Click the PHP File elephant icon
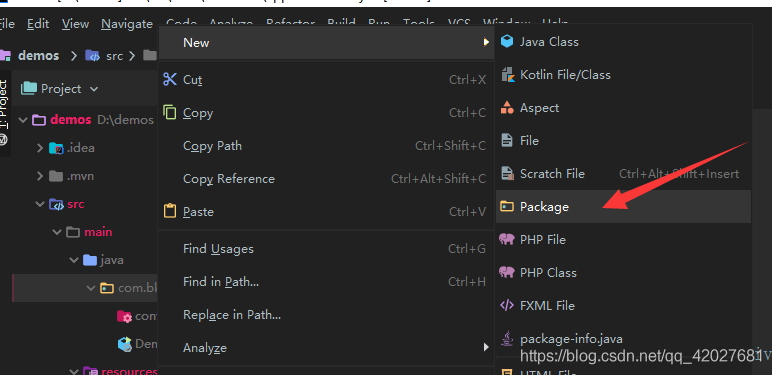Image resolution: width=772 pixels, height=375 pixels. (x=507, y=240)
